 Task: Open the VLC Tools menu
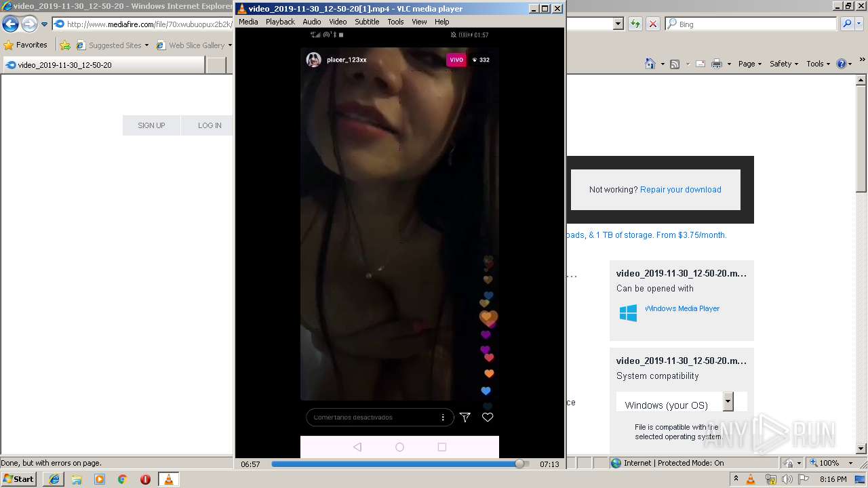[x=396, y=22]
